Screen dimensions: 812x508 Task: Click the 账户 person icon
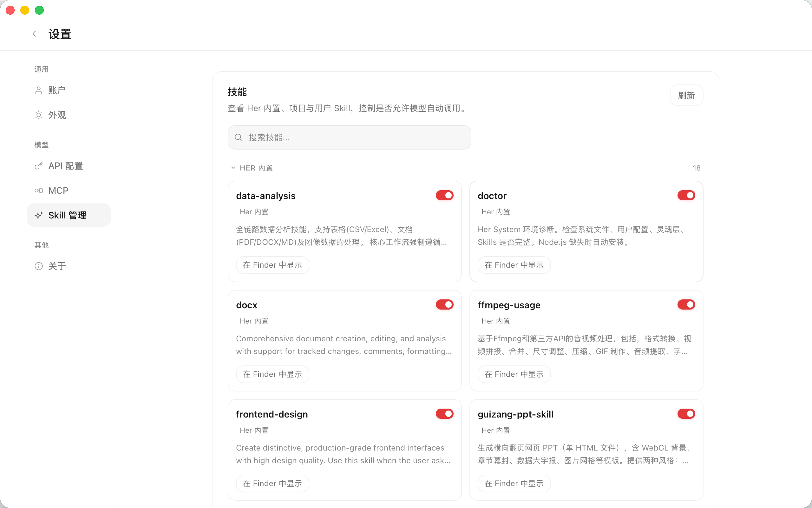39,90
